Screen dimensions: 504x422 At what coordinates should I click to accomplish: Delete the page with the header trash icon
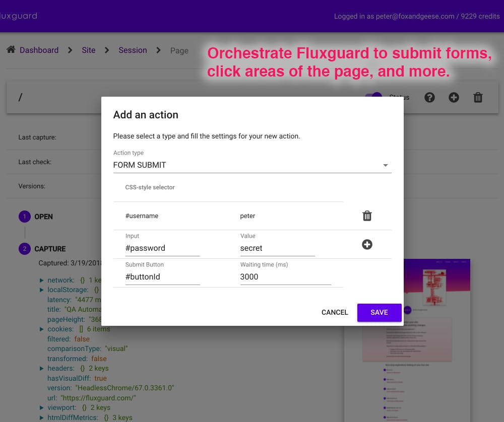coord(478,97)
